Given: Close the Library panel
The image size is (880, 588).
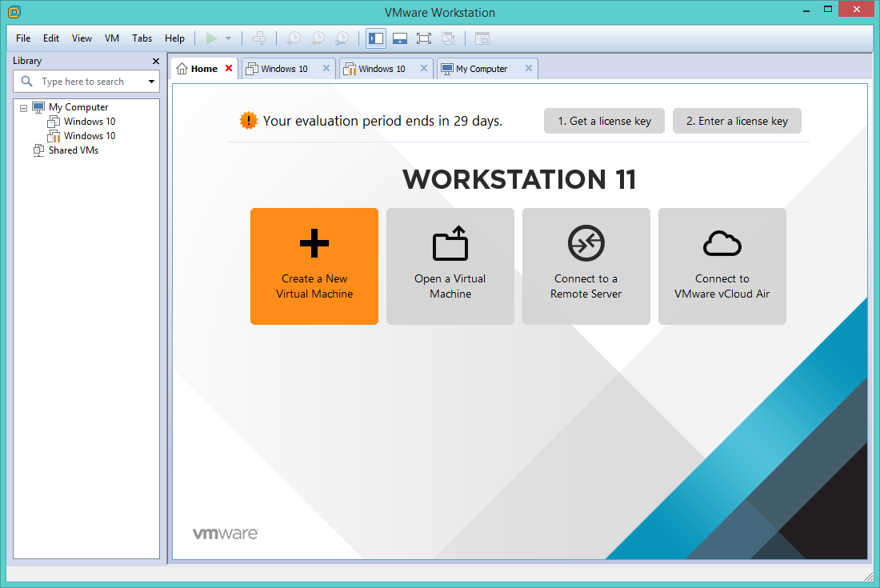Looking at the screenshot, I should [156, 61].
